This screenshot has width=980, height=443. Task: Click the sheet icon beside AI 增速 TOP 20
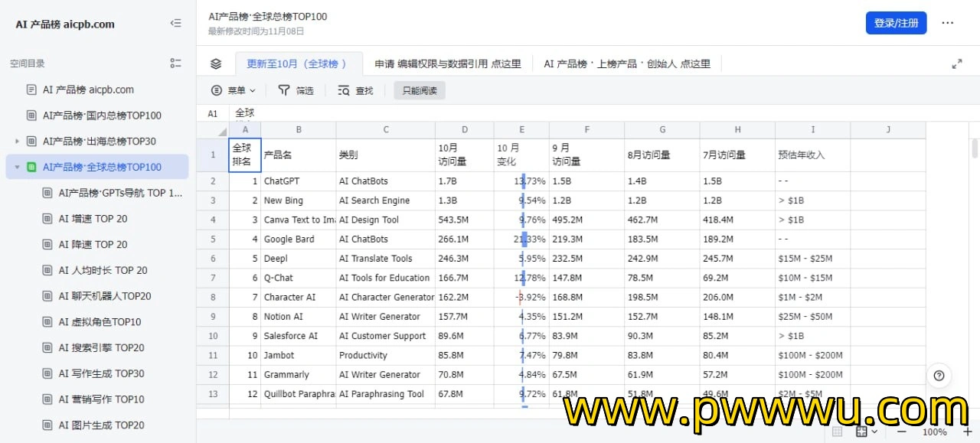(47, 219)
